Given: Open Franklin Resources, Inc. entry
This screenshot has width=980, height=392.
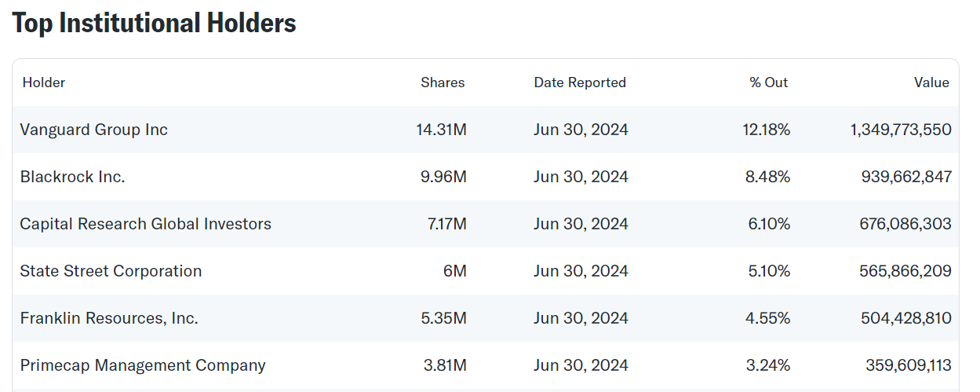Looking at the screenshot, I should pyautogui.click(x=109, y=318).
